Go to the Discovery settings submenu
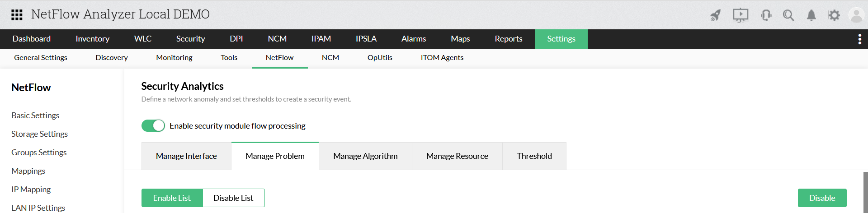This screenshot has width=868, height=213. pyautogui.click(x=112, y=58)
